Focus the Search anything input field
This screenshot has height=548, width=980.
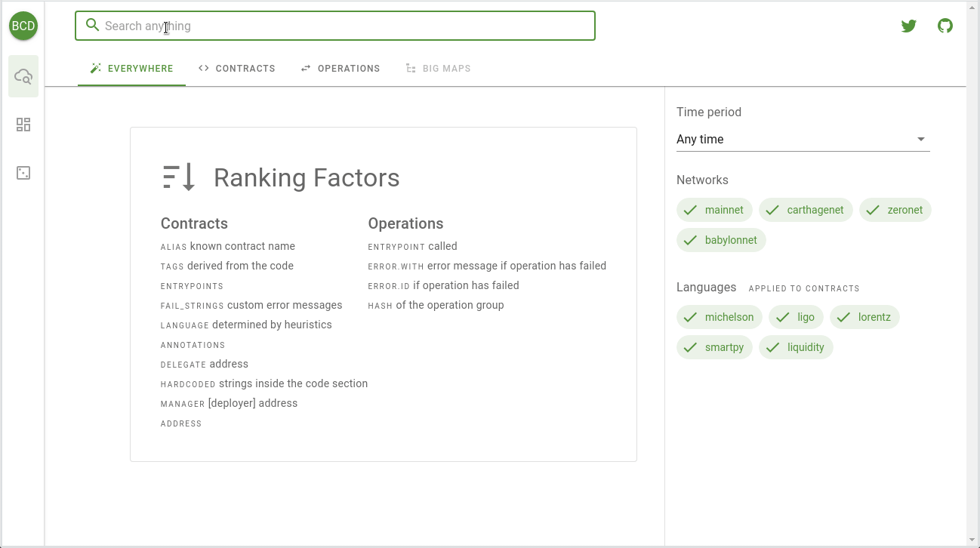click(x=335, y=26)
